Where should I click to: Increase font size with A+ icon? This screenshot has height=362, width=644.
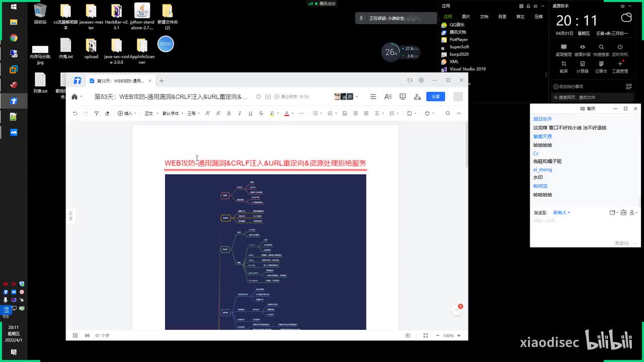click(x=208, y=114)
